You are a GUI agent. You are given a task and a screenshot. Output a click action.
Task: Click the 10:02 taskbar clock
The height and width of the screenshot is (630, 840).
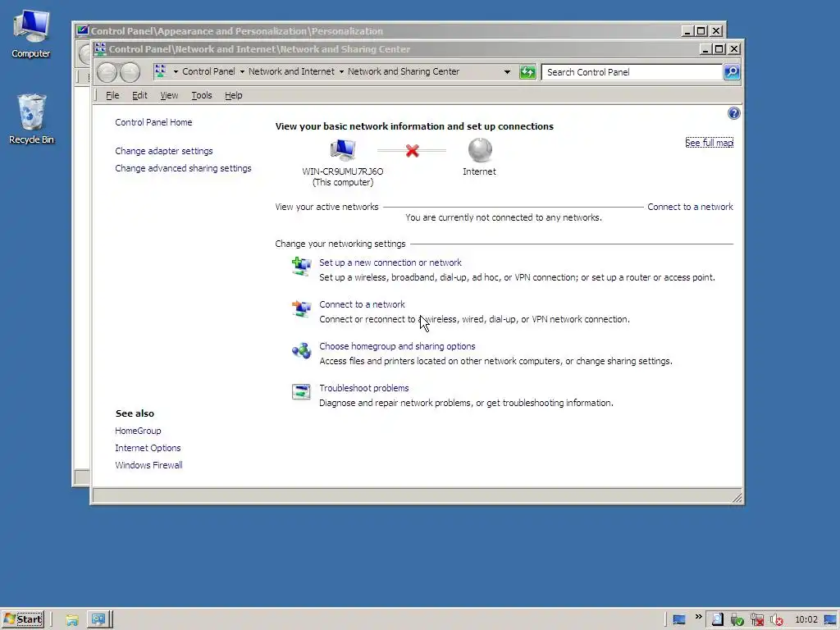[x=806, y=620]
